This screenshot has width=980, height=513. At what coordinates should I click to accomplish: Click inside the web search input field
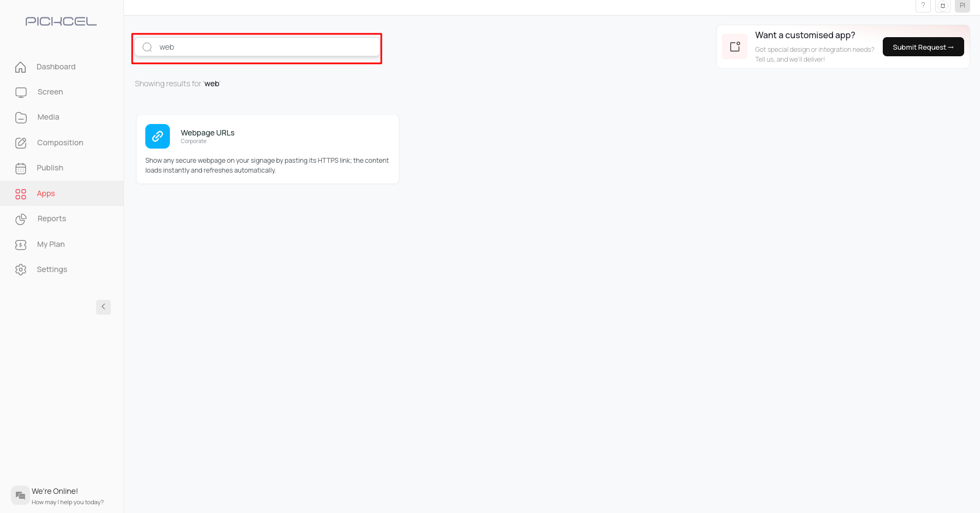pyautogui.click(x=256, y=47)
